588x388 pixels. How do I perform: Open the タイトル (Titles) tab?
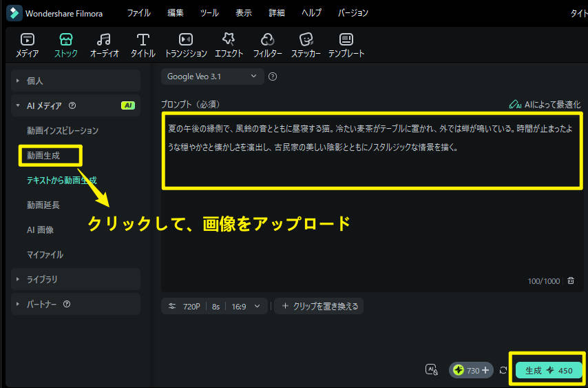[x=143, y=45]
